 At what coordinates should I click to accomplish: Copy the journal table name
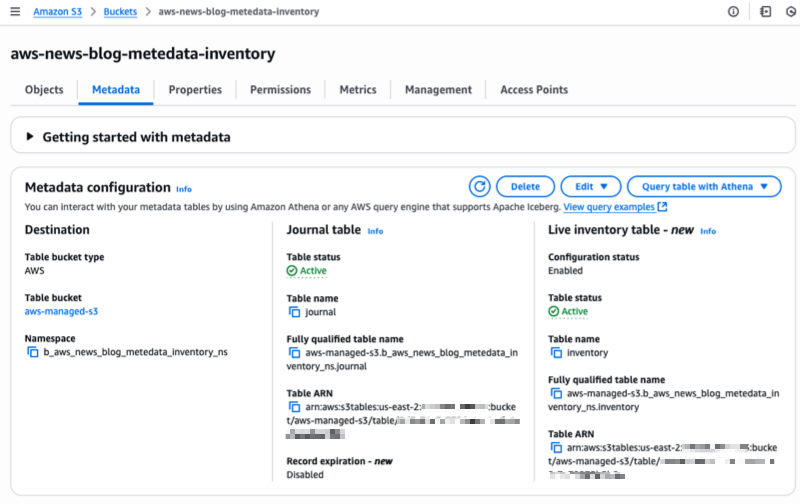point(294,312)
